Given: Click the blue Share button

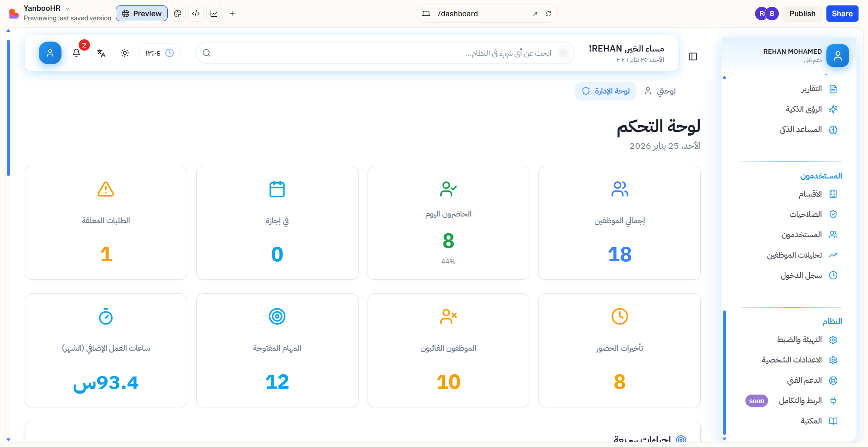Looking at the screenshot, I should (x=842, y=14).
